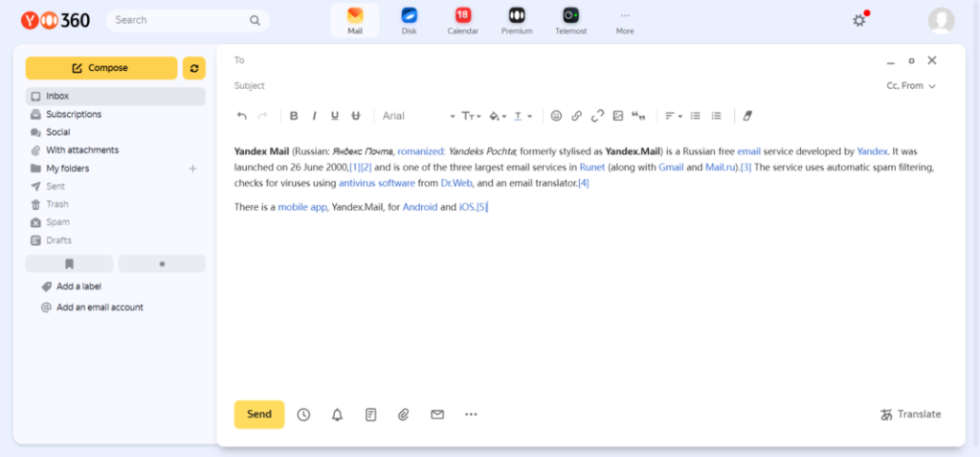Open the More services menu
This screenshot has height=457, width=980.
point(625,21)
